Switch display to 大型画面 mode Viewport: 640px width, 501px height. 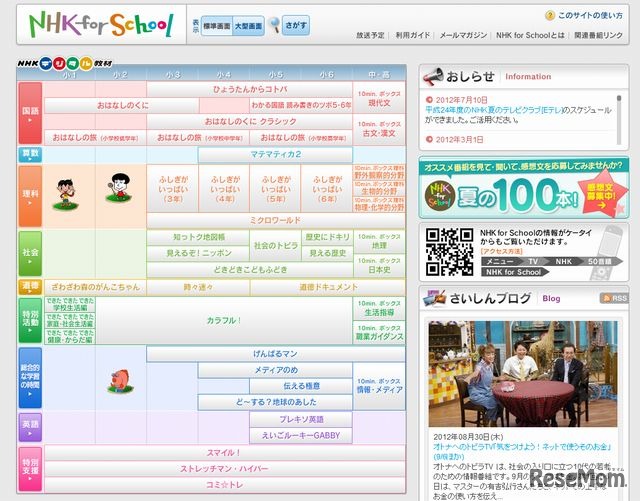coord(249,25)
